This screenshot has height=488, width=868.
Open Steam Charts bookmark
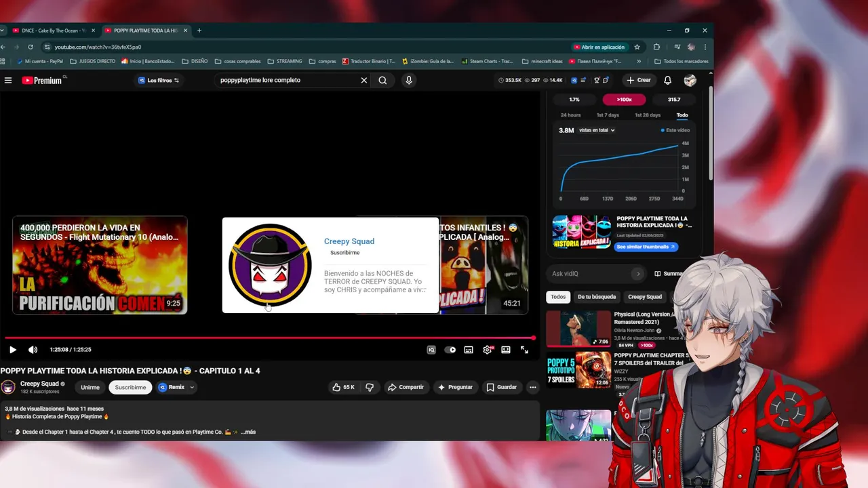(487, 61)
